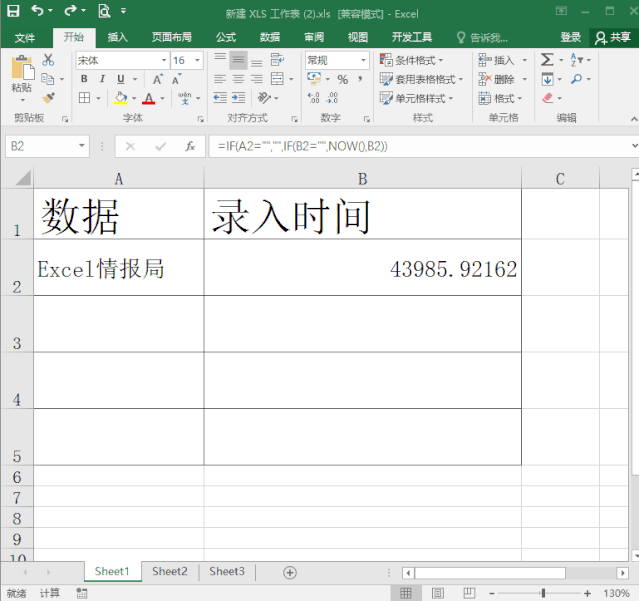
Task: Click the Cut scissors icon
Action: tap(48, 60)
